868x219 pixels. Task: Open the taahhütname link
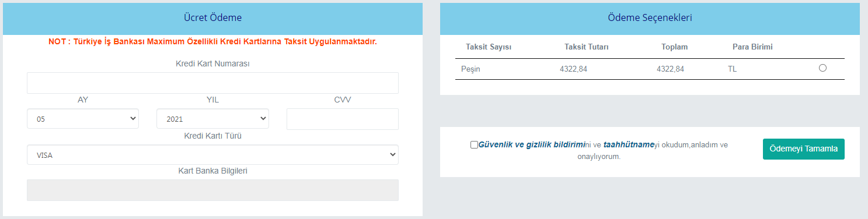pyautogui.click(x=628, y=145)
